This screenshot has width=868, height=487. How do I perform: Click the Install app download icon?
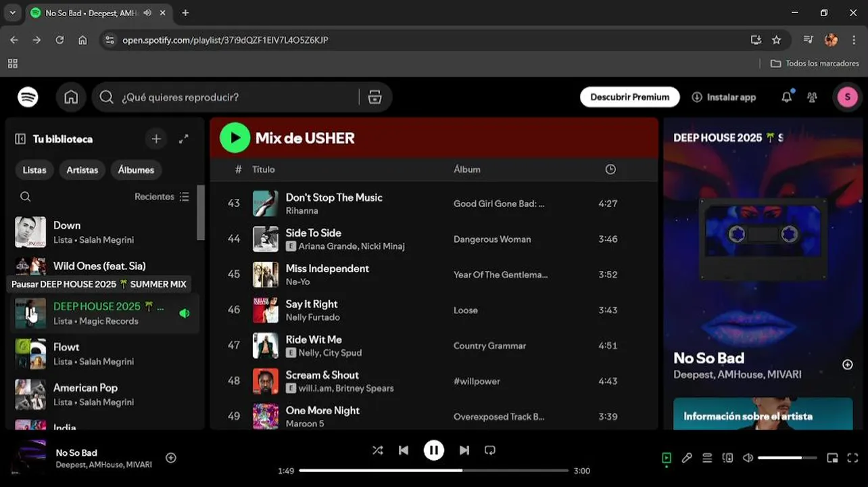[x=697, y=97]
